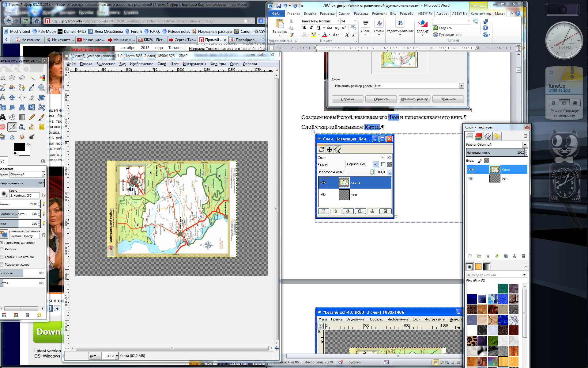This screenshot has height=368, width=588.
Task: Select the Color Picker eyedropper tool
Action: click(x=32, y=88)
